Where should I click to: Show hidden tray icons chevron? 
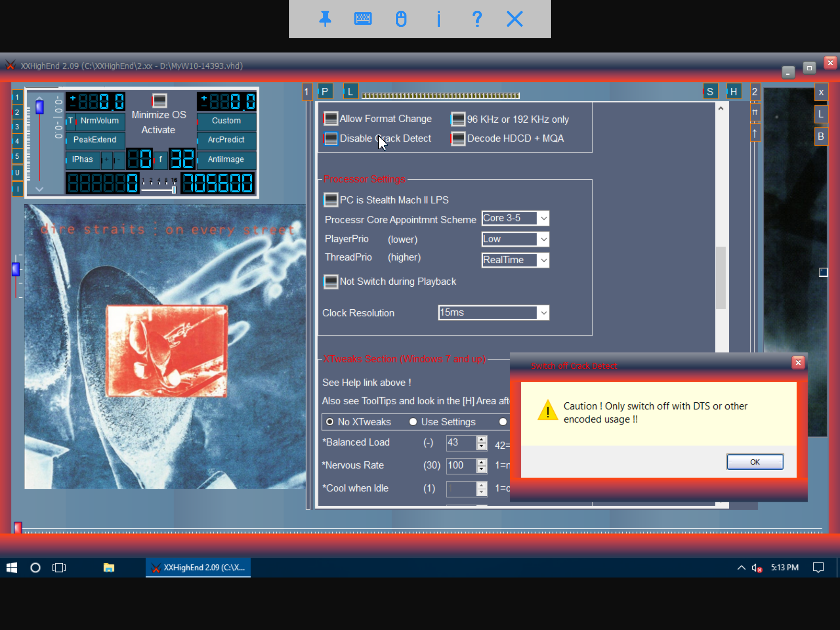(x=741, y=568)
